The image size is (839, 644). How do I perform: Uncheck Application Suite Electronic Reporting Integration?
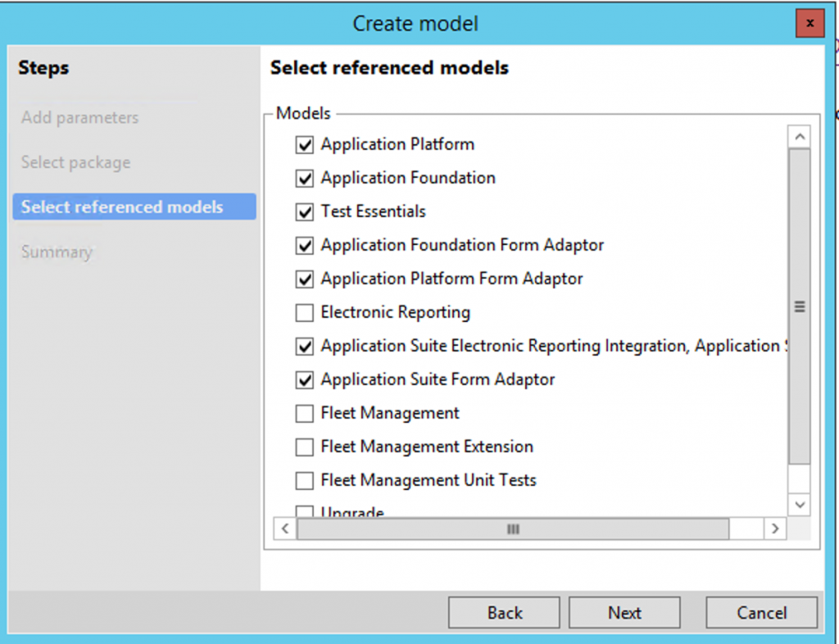click(304, 346)
